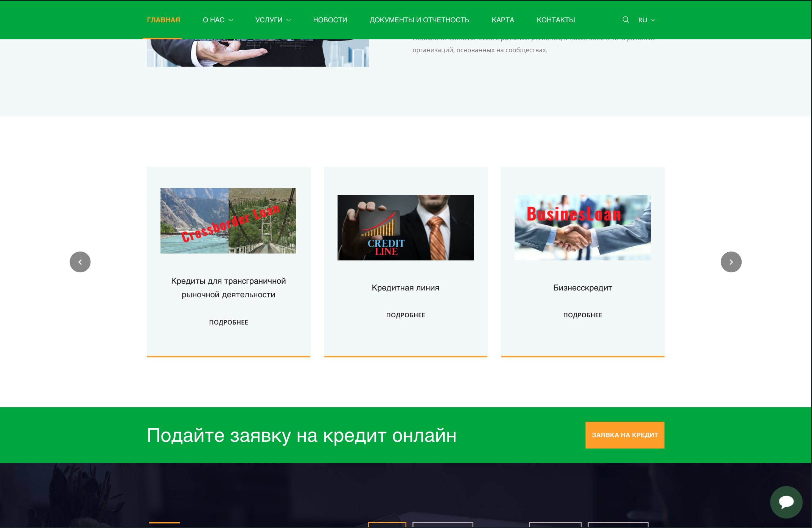This screenshot has width=812, height=528.
Task: Open the Credit Line image
Action: click(x=406, y=227)
